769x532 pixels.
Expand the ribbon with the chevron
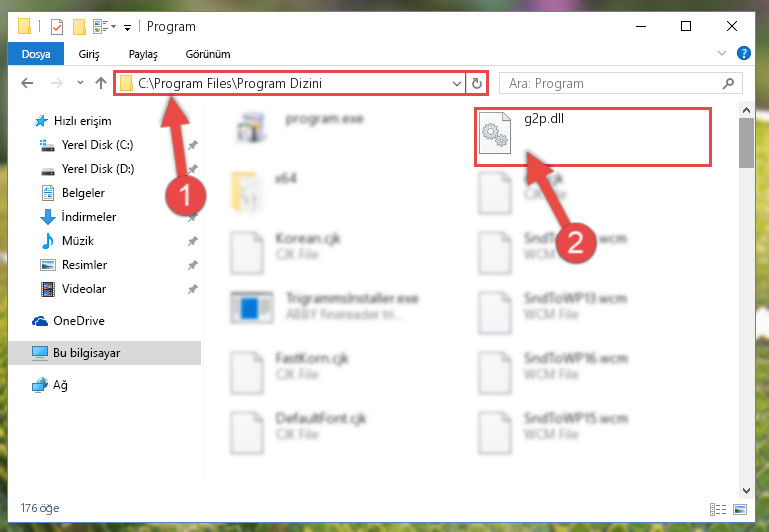pos(721,53)
